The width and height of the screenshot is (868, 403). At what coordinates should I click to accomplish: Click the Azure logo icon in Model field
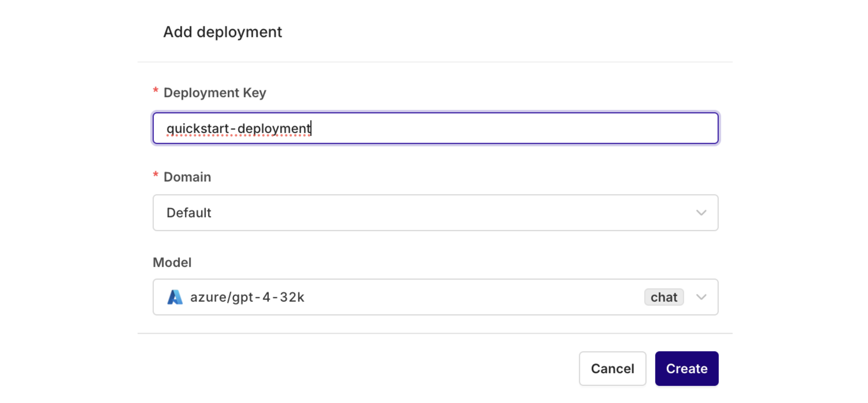tap(174, 297)
